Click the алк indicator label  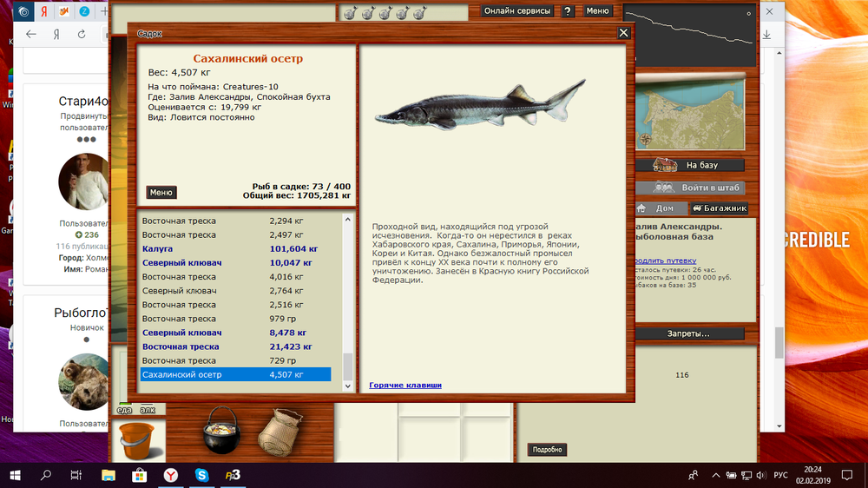point(148,410)
